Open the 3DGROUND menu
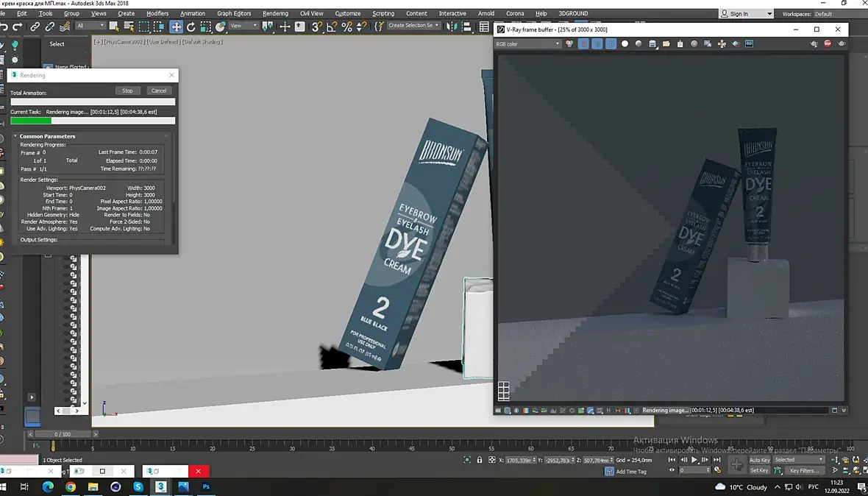 574,13
